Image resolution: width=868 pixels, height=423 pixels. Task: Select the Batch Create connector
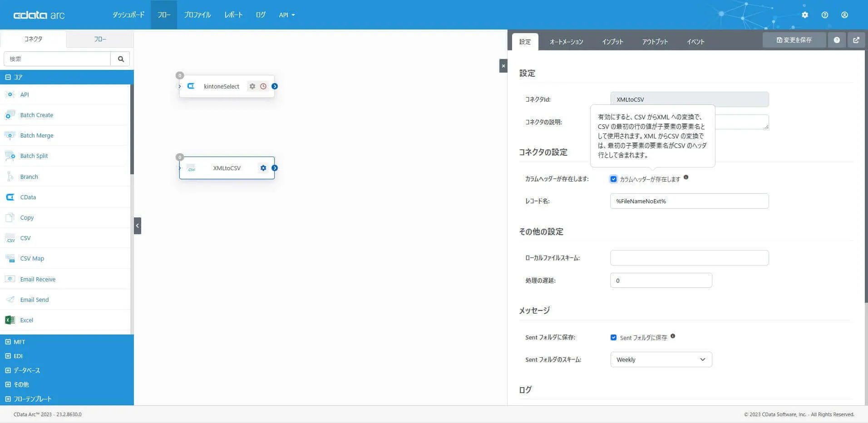(65, 115)
